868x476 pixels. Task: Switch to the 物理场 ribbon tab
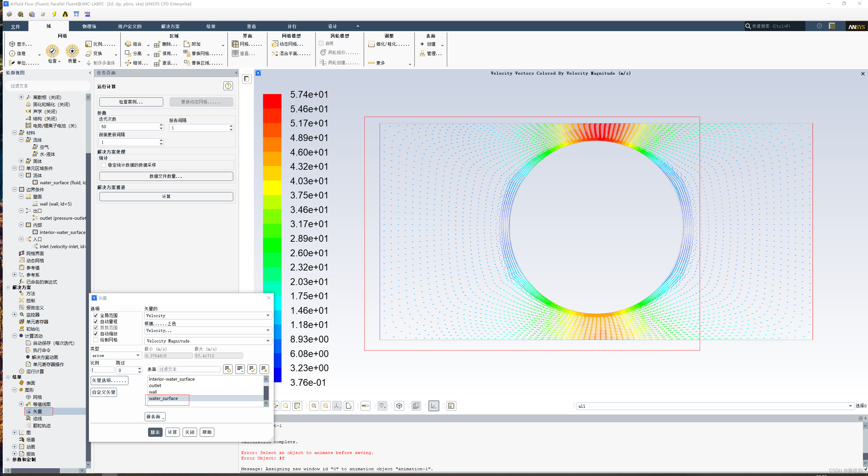[89, 26]
